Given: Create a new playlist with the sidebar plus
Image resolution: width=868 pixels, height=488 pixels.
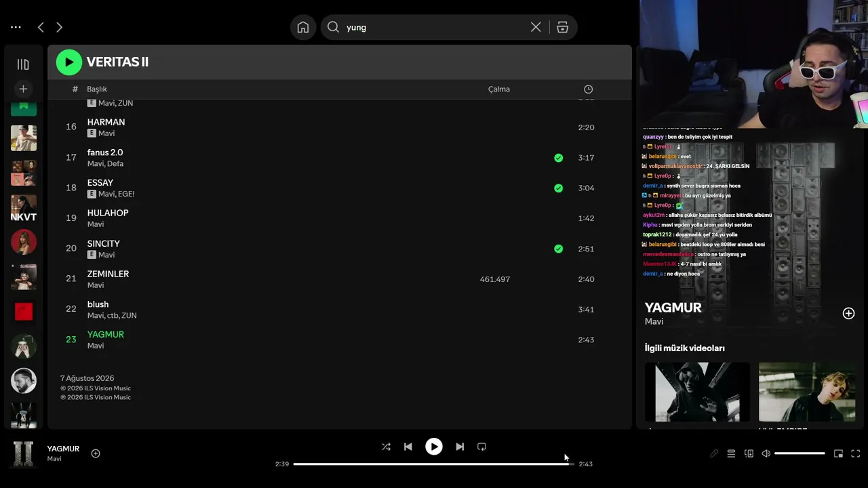Looking at the screenshot, I should point(23,89).
